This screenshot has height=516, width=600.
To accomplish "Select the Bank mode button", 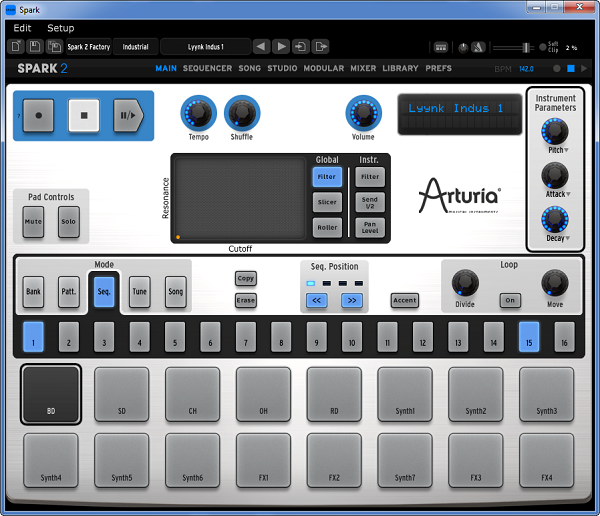I will 33,292.
